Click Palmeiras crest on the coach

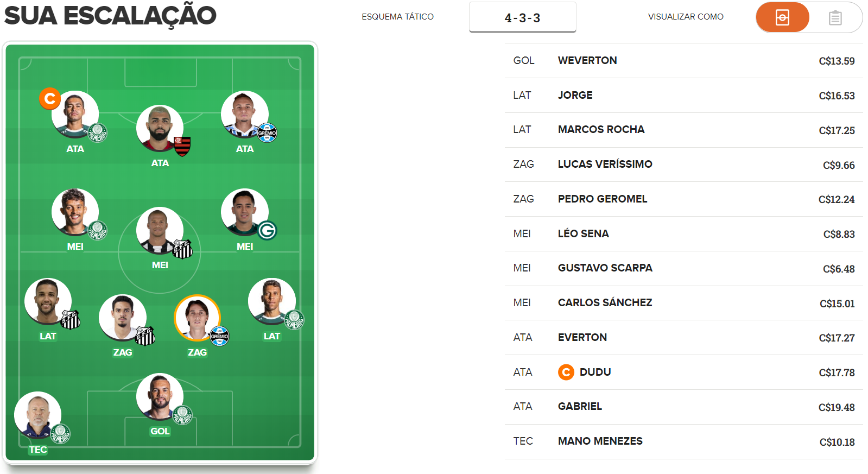tap(60, 434)
